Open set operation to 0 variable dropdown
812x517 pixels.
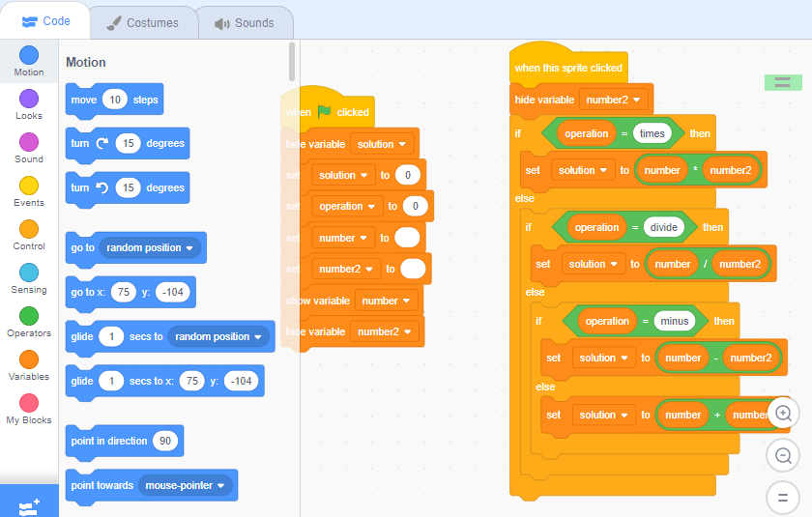[x=347, y=207]
